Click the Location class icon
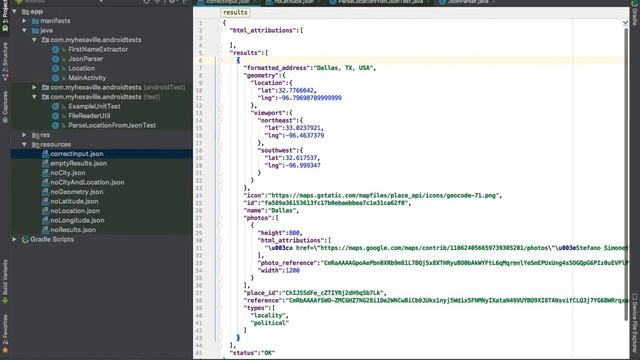The height and width of the screenshot is (360, 640). (56, 68)
